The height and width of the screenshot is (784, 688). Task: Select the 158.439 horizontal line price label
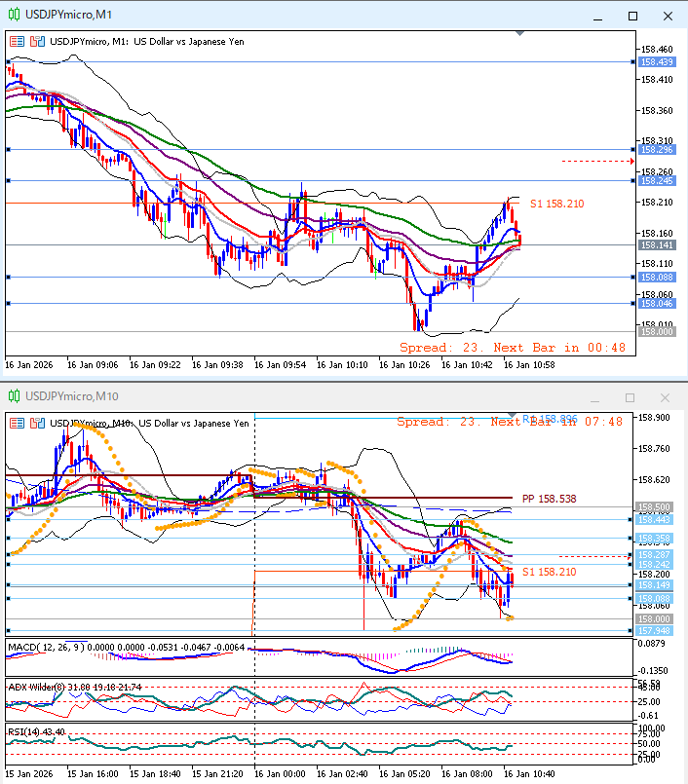pyautogui.click(x=657, y=61)
